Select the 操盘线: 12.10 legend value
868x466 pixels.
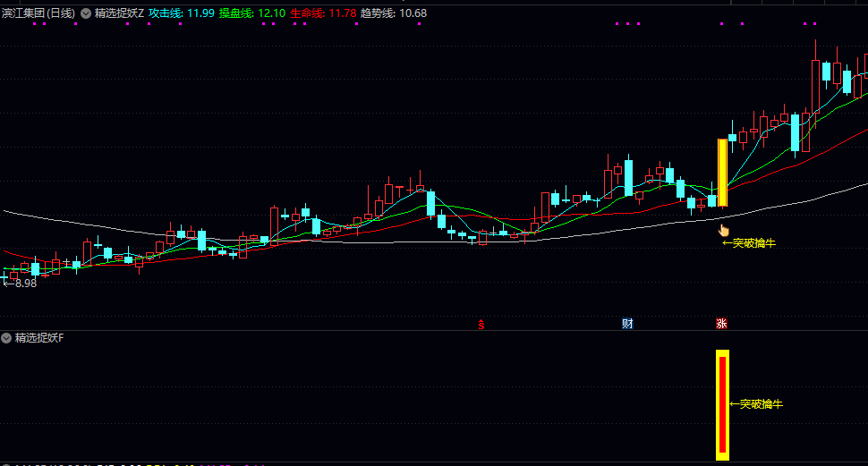[x=251, y=13]
